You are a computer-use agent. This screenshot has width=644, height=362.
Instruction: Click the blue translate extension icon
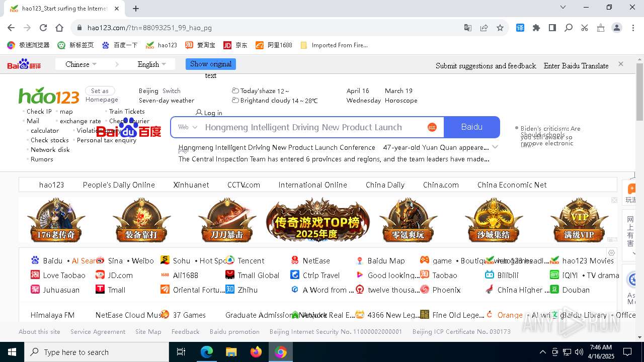click(x=520, y=28)
